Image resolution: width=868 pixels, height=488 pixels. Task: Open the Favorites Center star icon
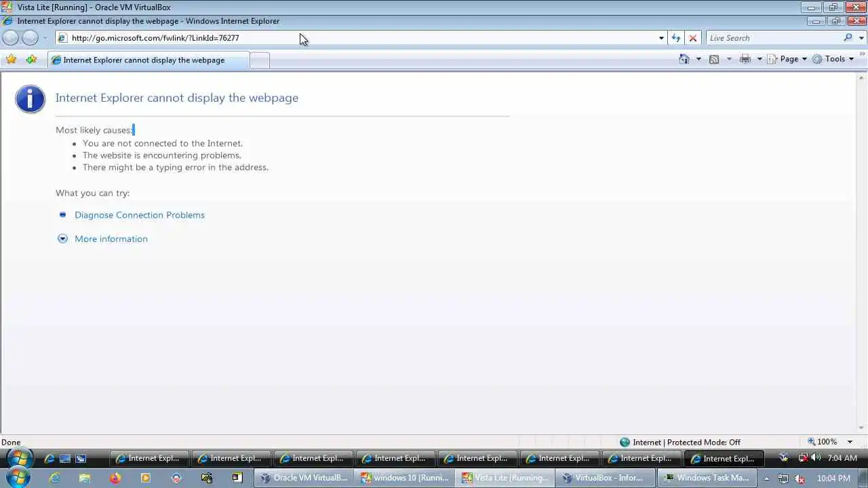click(12, 60)
